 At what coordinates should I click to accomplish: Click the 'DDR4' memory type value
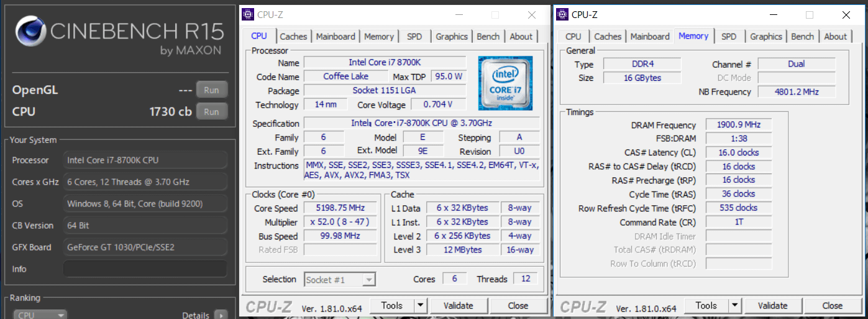pyautogui.click(x=642, y=64)
